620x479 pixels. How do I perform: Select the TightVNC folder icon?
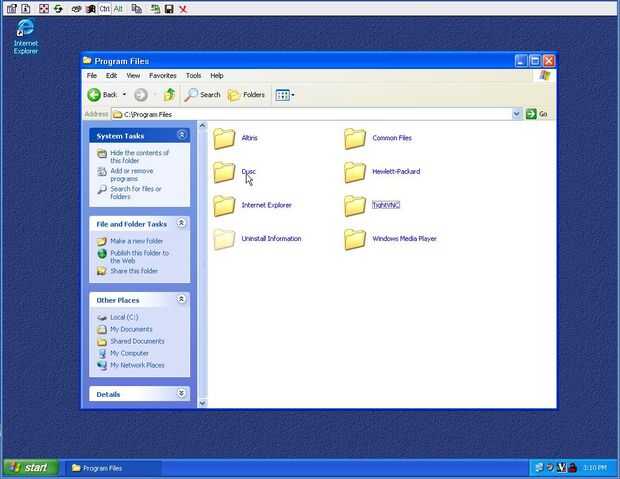[x=355, y=206]
